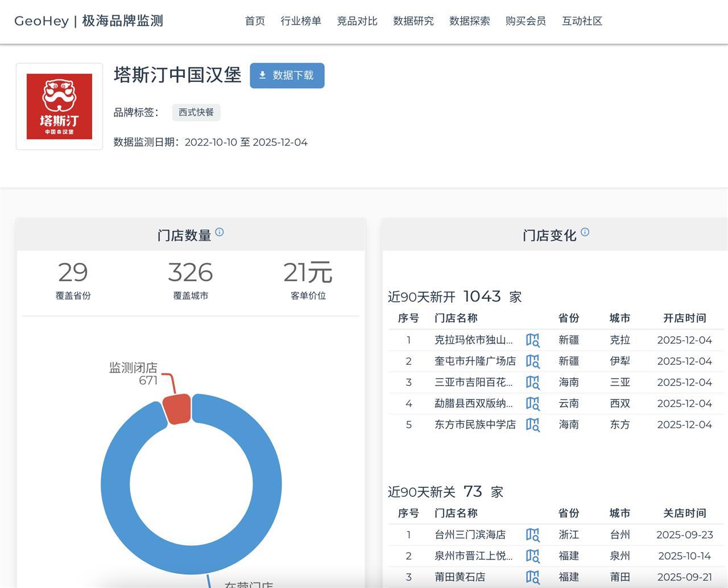View 莆田黄石店 location on map

point(533,577)
